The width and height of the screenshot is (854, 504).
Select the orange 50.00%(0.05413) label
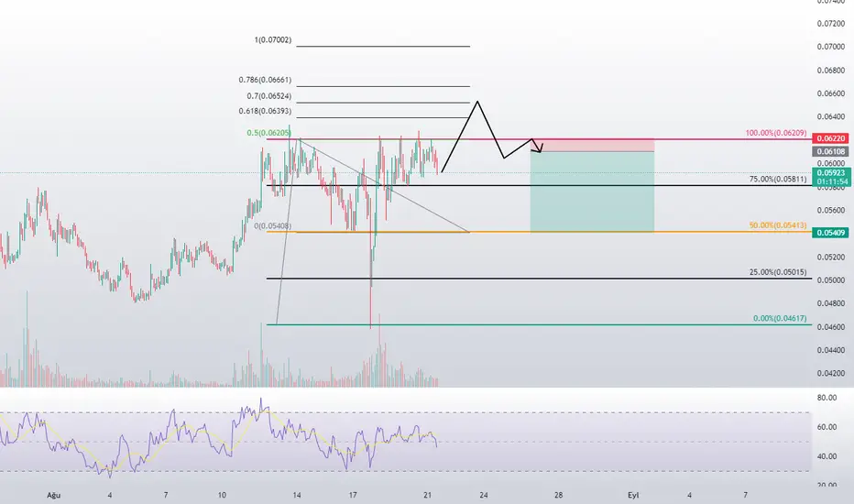[x=778, y=225]
